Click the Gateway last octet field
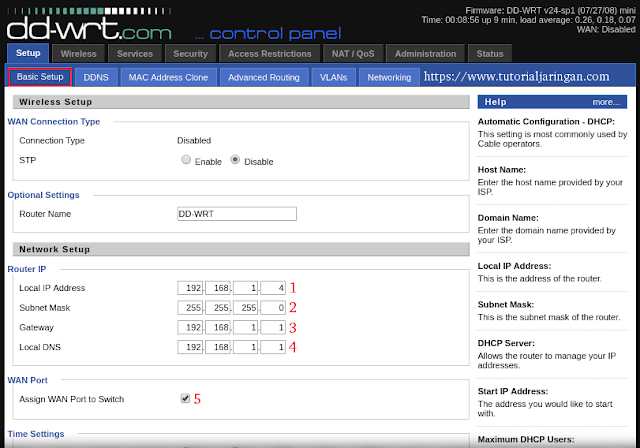Image resolution: width=640 pixels, height=448 pixels. (x=273, y=327)
